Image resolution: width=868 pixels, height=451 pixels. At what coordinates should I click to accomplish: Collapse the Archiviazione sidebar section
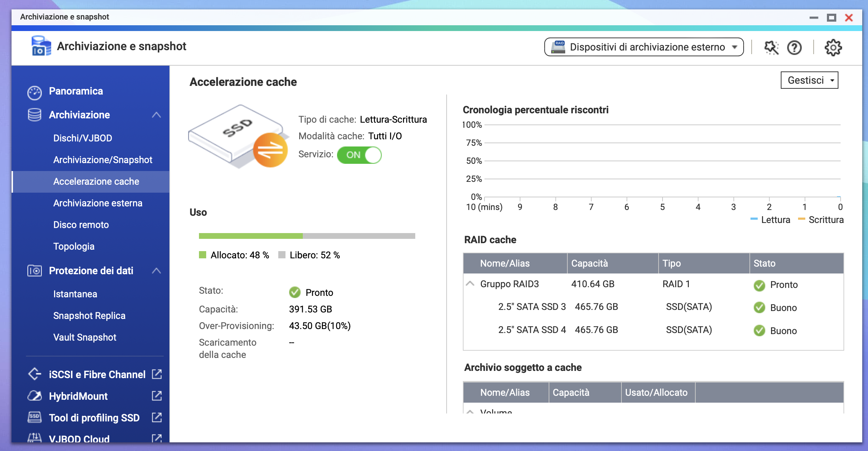pos(156,115)
